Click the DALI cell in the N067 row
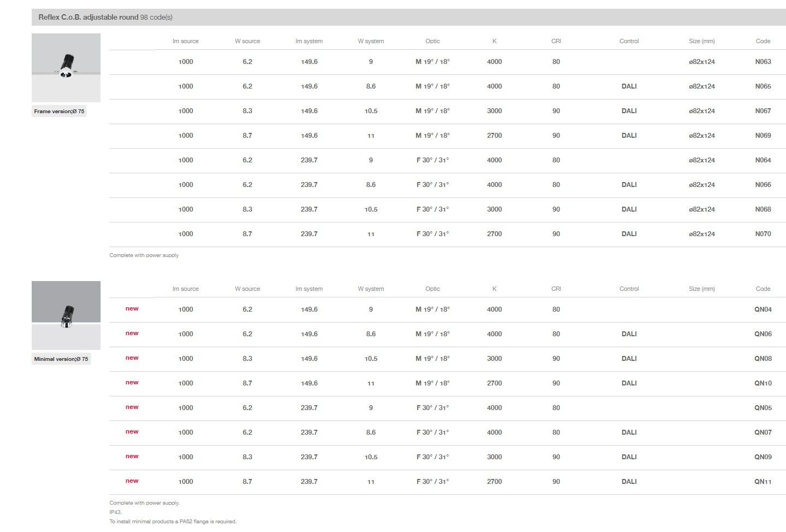This screenshot has height=532, width=786. point(629,111)
